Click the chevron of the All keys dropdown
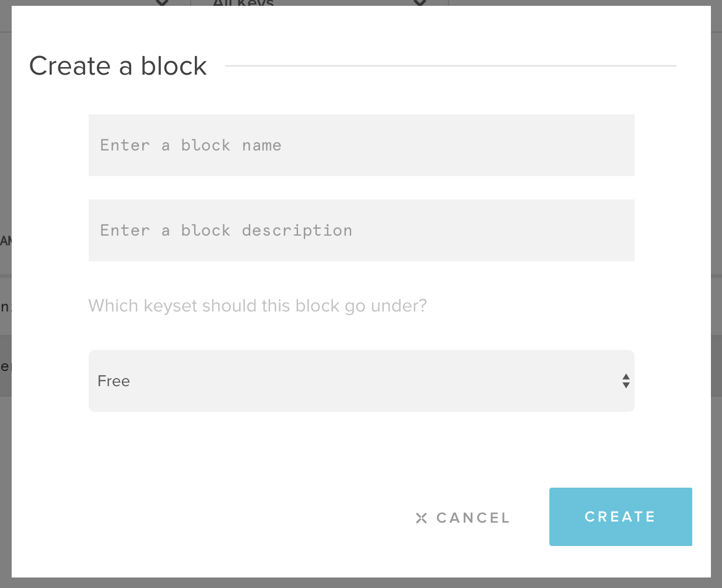Viewport: 722px width, 588px height. [420, 3]
